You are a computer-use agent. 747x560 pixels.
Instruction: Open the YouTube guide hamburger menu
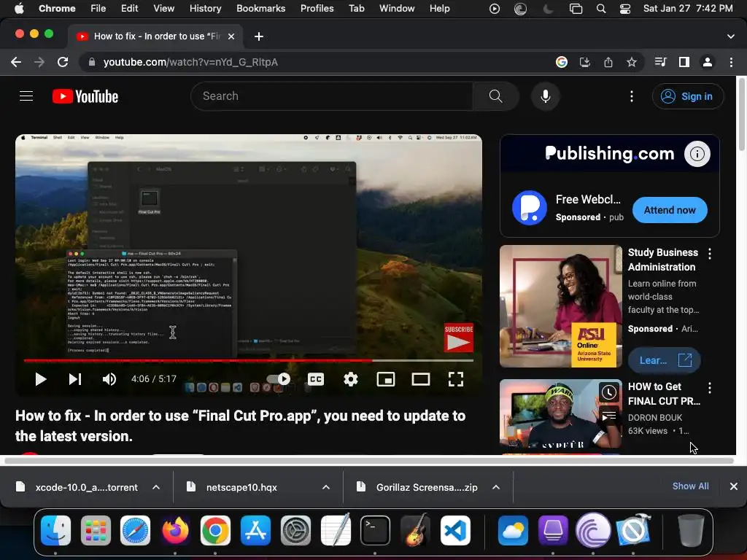[x=26, y=96]
